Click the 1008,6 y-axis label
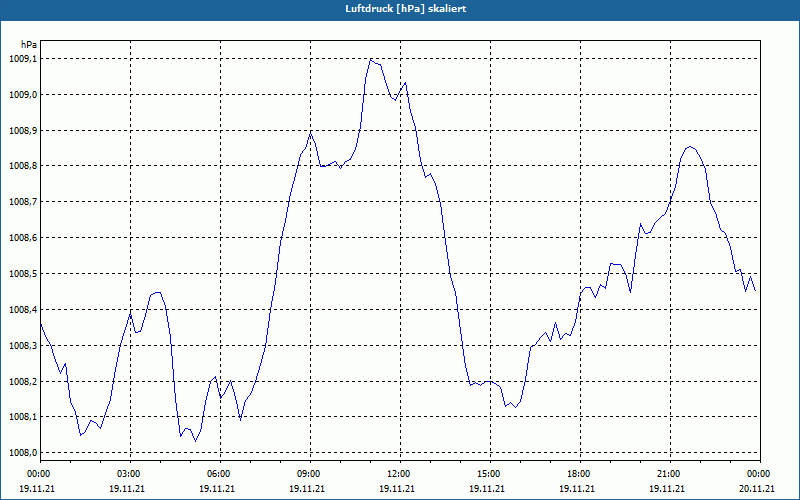800x500 pixels. [23, 238]
